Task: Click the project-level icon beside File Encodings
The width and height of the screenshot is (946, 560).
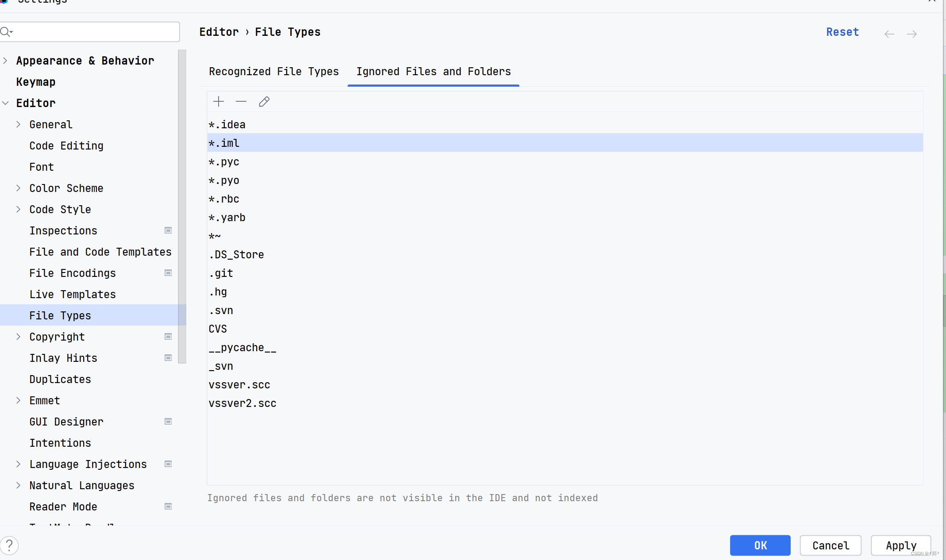Action: (x=168, y=273)
